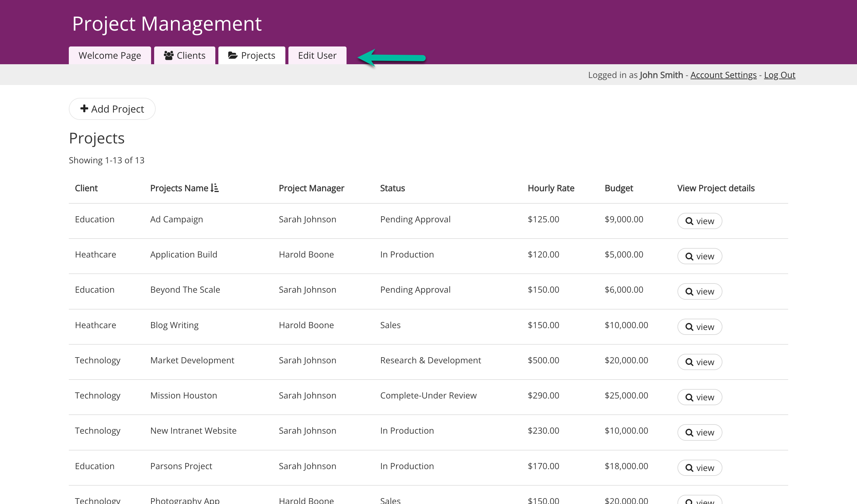Open Account Settings link
The width and height of the screenshot is (857, 504).
pos(723,75)
